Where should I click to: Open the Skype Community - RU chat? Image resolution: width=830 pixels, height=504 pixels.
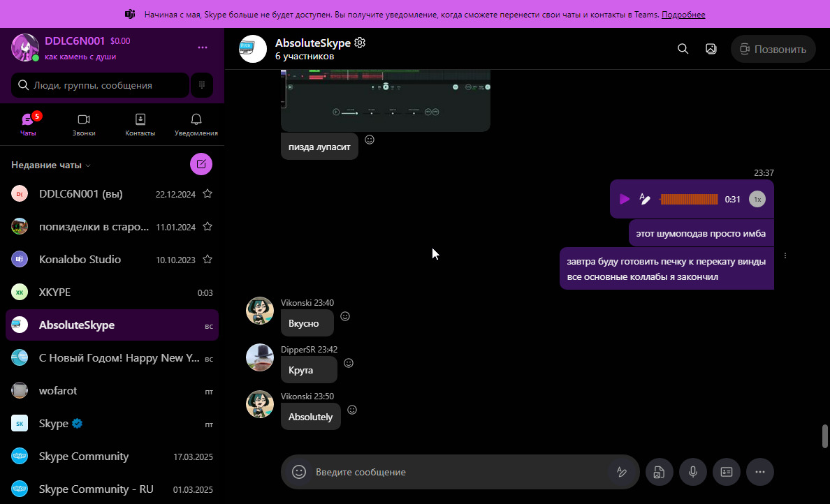click(112, 489)
